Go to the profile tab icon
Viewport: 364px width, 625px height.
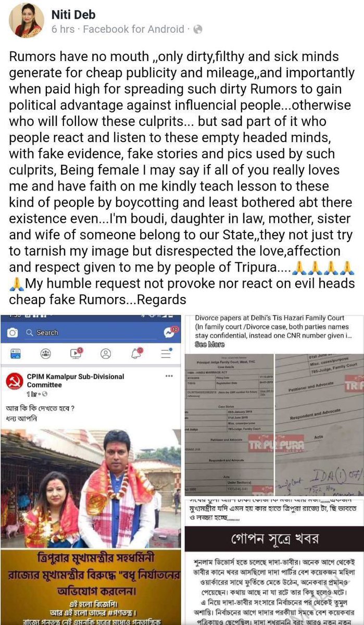point(106,353)
